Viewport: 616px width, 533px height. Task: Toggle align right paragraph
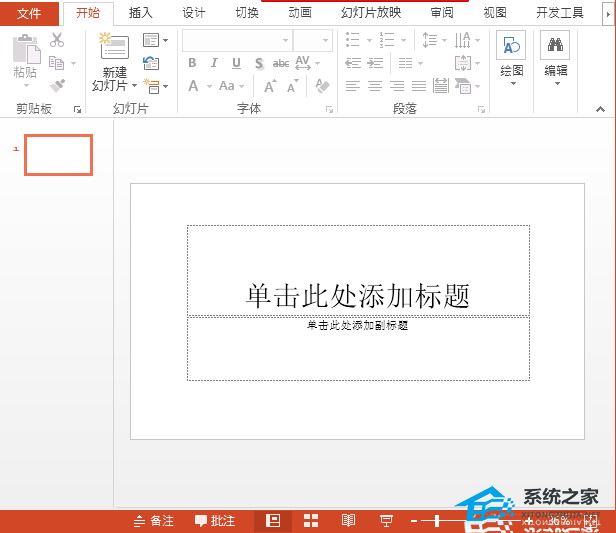tap(397, 86)
